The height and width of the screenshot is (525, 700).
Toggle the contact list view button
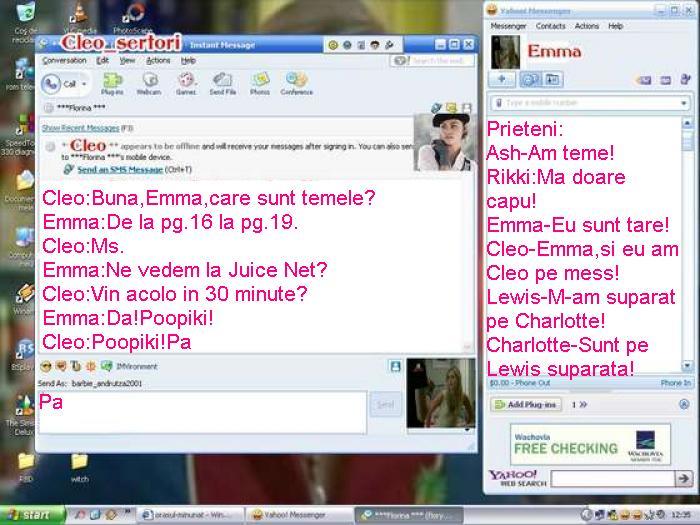click(528, 80)
